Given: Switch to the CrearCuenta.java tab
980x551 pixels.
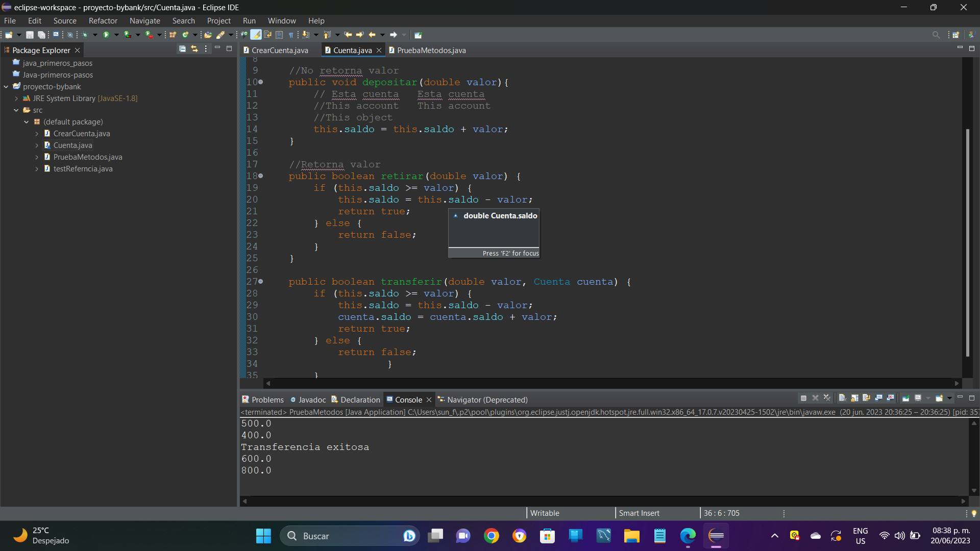Looking at the screenshot, I should click(x=278, y=50).
